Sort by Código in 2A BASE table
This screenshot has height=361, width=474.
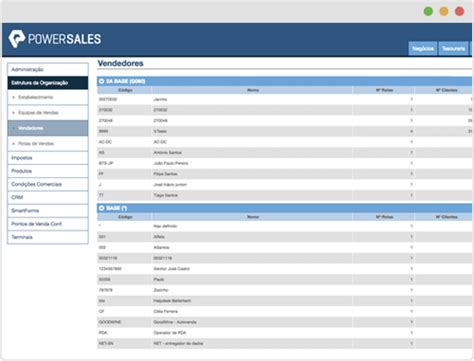(x=125, y=90)
